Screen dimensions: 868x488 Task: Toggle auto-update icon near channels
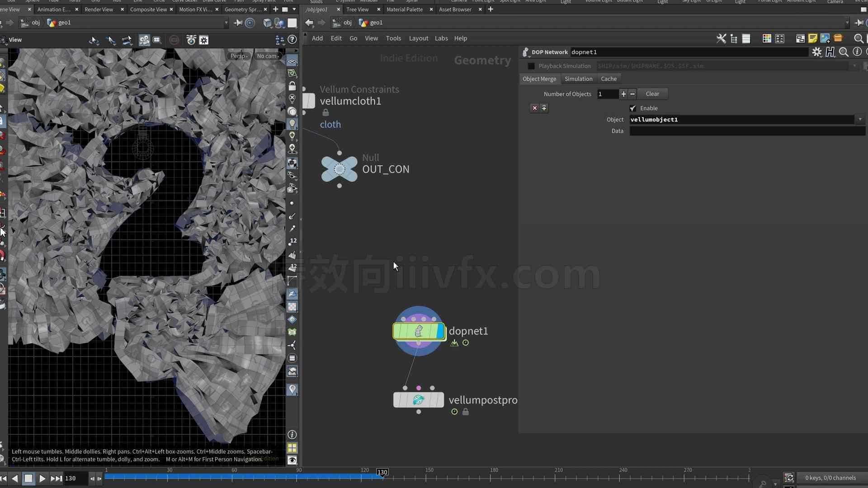coord(789,478)
